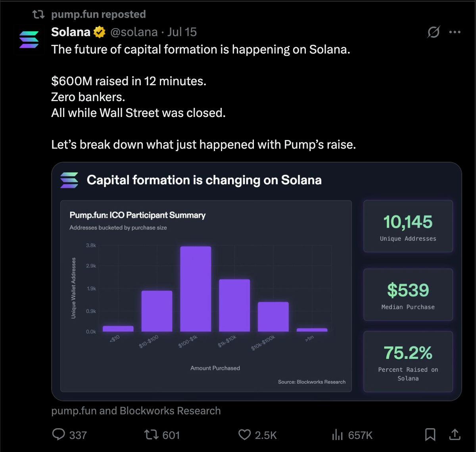
Task: View post analytics bar chart icon
Action: coord(337,435)
